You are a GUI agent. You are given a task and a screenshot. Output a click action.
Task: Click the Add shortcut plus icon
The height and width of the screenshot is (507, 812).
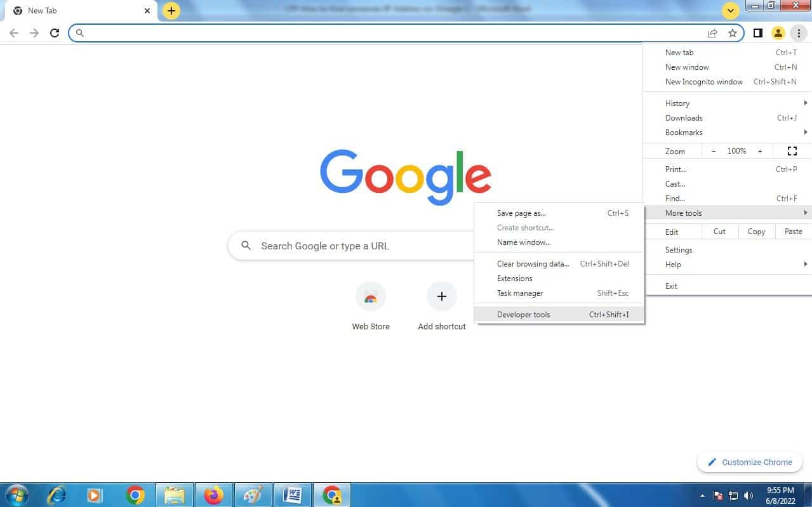tap(441, 296)
